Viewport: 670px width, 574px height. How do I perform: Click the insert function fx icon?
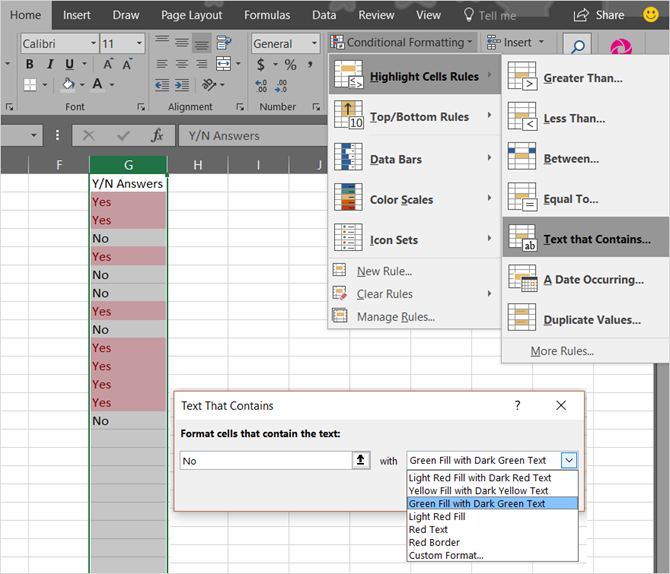click(x=157, y=136)
